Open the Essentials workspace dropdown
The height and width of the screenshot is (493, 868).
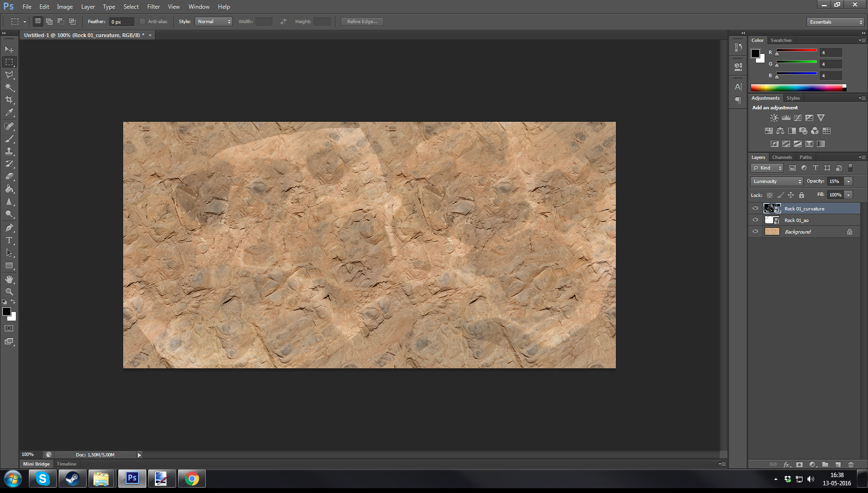pyautogui.click(x=836, y=22)
